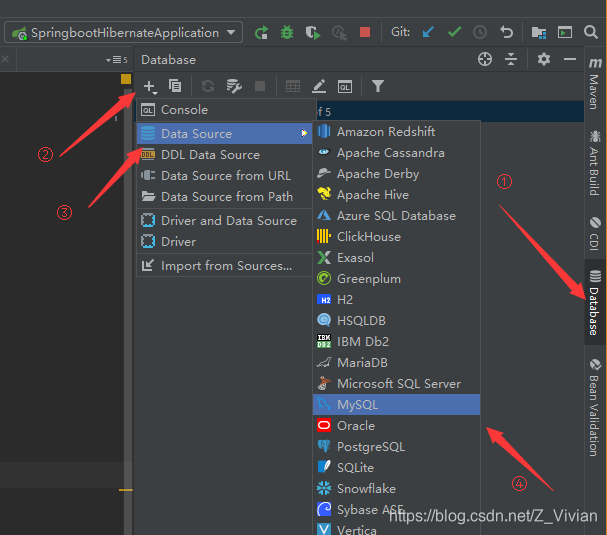Stop the running application with red square
This screenshot has height=535, width=607.
coord(365,32)
